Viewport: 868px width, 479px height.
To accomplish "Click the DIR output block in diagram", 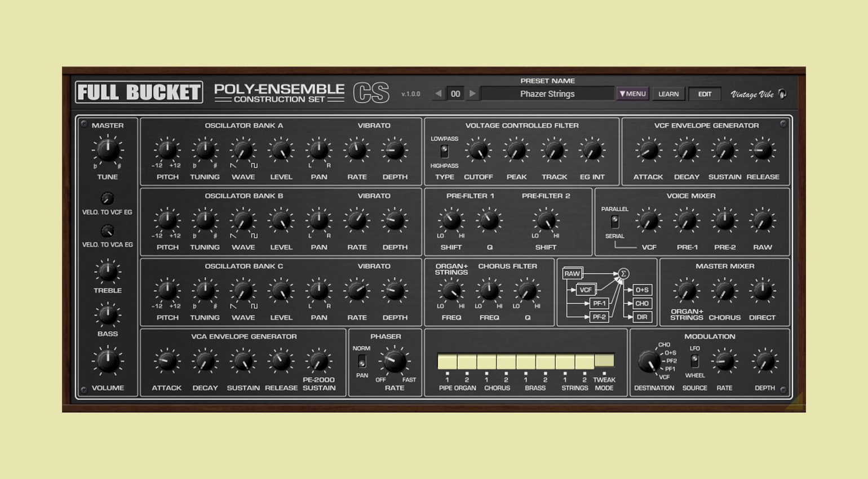I will click(642, 317).
